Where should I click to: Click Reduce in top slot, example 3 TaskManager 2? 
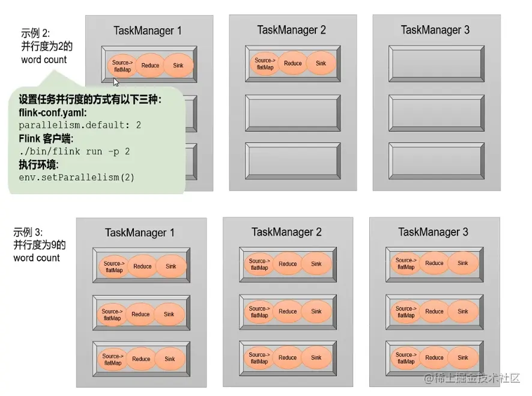point(288,264)
